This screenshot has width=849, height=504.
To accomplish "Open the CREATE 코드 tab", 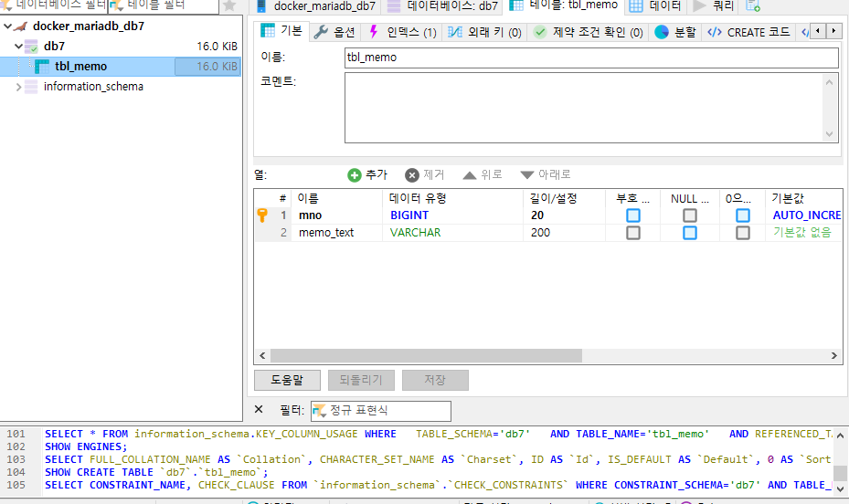I will pos(748,33).
